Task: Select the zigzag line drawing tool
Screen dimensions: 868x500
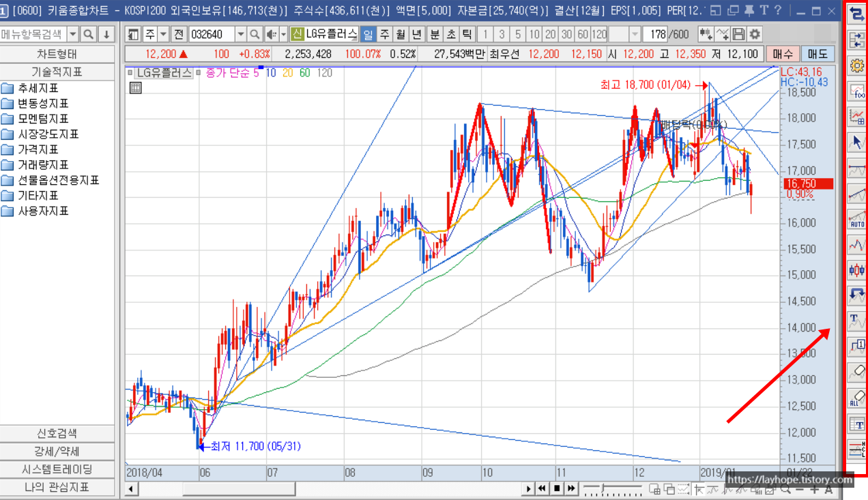Action: tap(856, 244)
